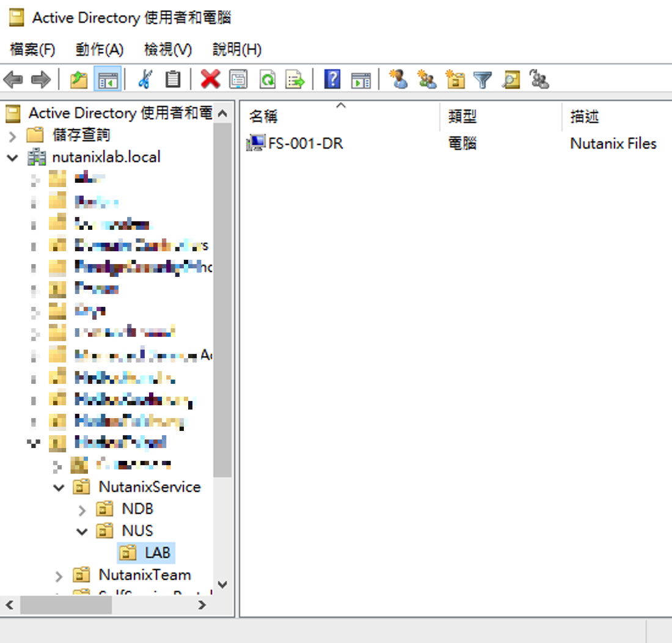Select the 儲存查詢 folder
Image resolution: width=672 pixels, height=643 pixels.
(81, 134)
